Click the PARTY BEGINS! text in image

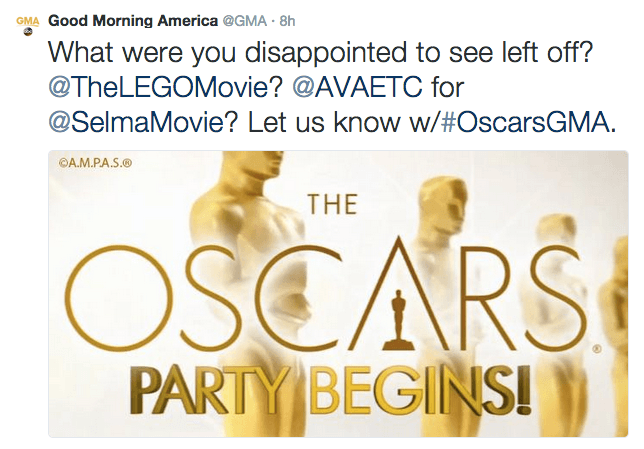point(331,389)
